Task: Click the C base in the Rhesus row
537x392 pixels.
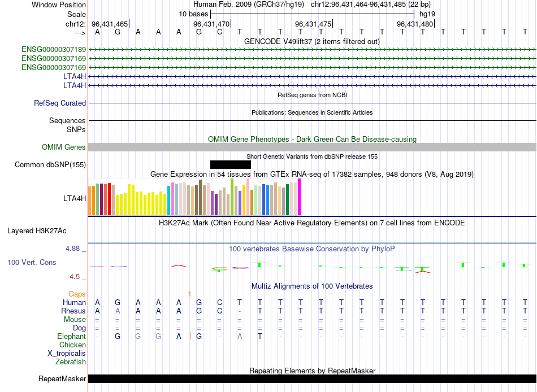Action: click(x=219, y=311)
